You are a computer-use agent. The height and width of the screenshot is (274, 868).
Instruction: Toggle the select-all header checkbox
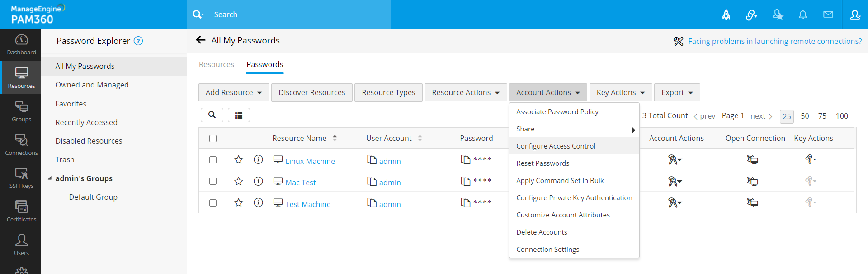pyautogui.click(x=213, y=139)
